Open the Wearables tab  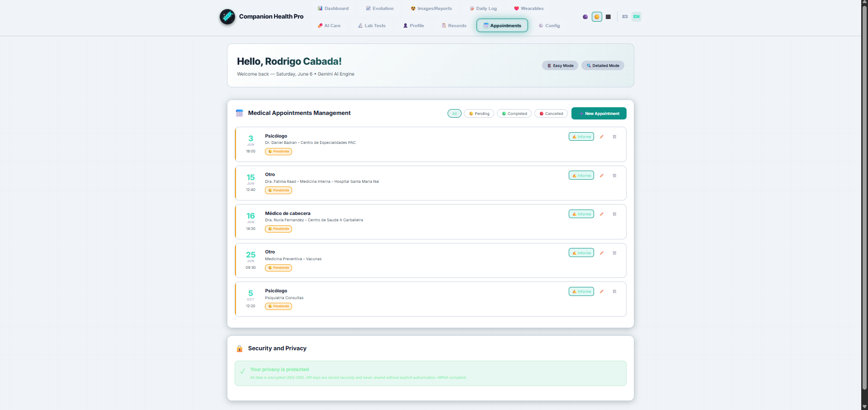click(x=529, y=9)
